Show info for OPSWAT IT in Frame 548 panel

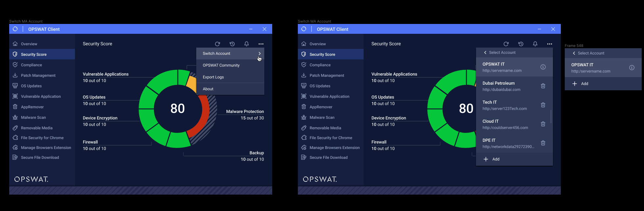tap(632, 68)
